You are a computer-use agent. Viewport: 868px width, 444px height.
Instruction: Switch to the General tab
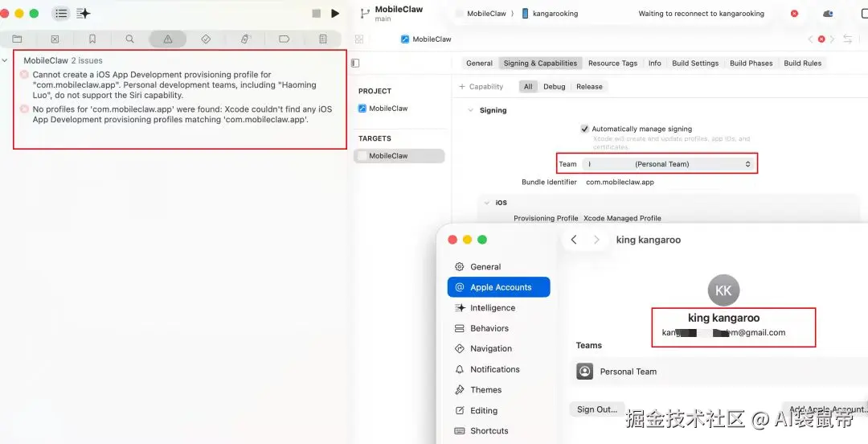click(x=479, y=64)
